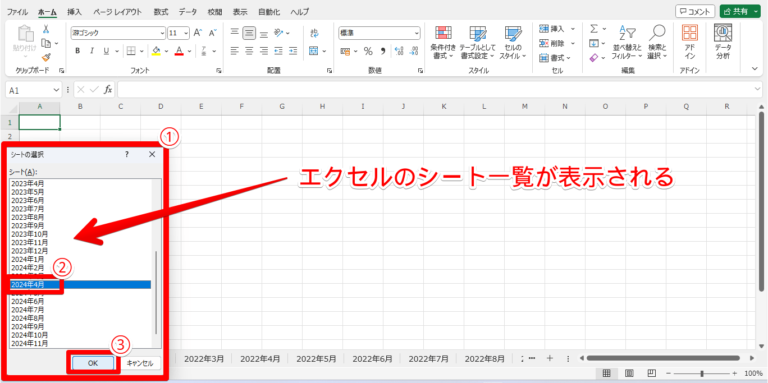Open テーブルとして書式設定 gallery
Viewport: 768px width, 383px height.
click(x=478, y=43)
